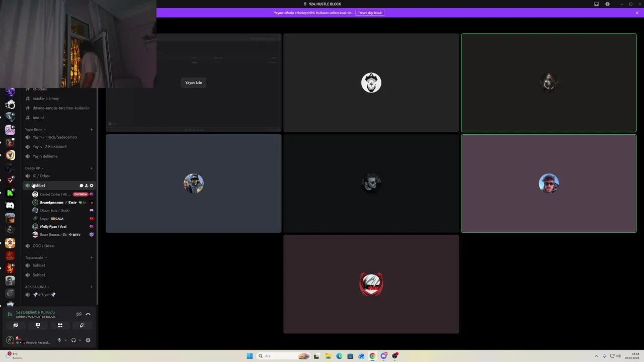Collapse Daddy RP category

(34, 168)
